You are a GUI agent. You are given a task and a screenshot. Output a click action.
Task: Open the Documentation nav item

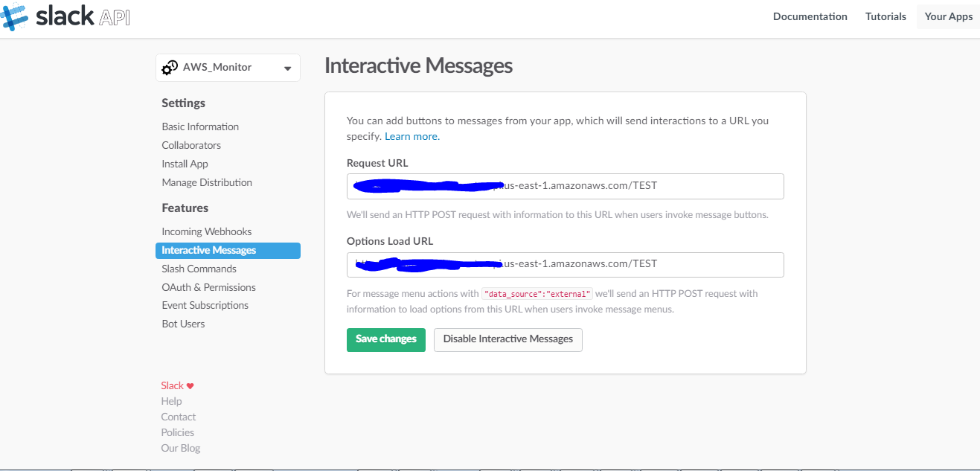810,16
